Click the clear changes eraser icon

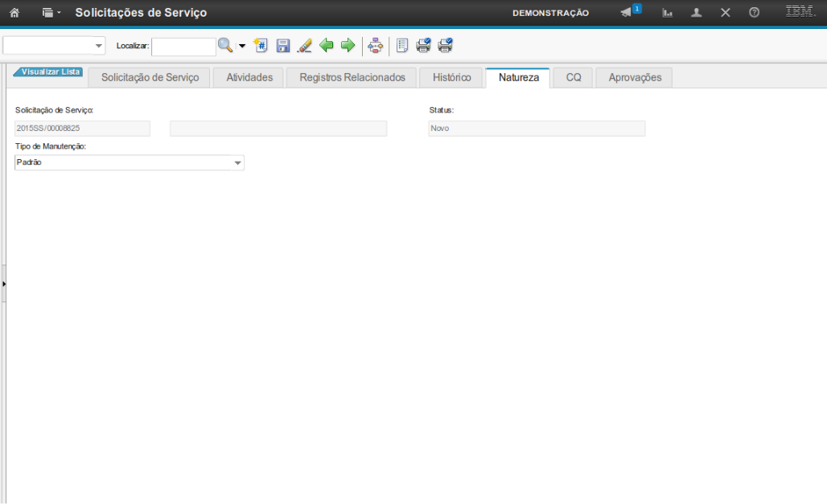[304, 46]
